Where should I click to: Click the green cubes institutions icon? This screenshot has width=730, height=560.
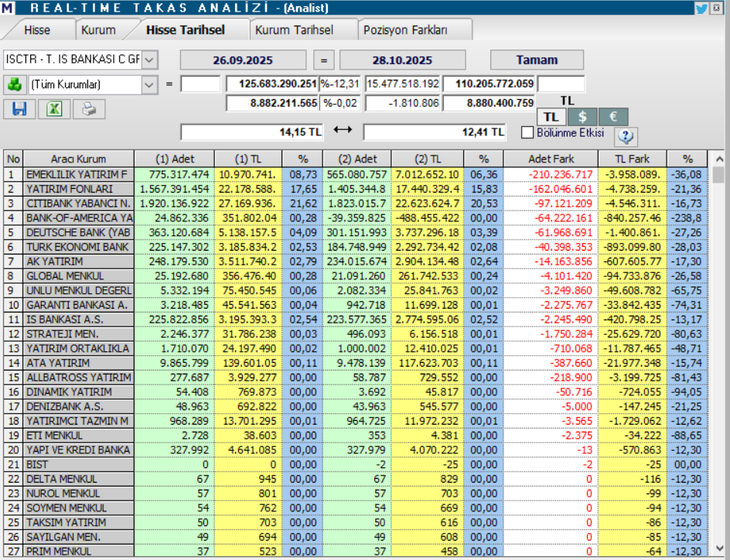[14, 84]
